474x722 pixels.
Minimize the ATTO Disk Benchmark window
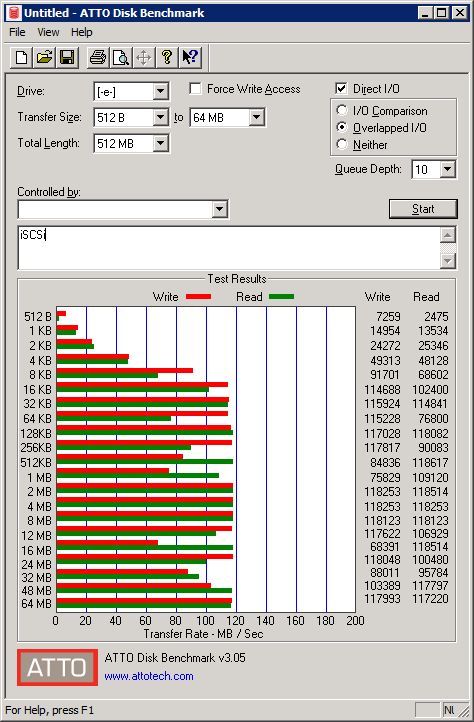coord(425,12)
